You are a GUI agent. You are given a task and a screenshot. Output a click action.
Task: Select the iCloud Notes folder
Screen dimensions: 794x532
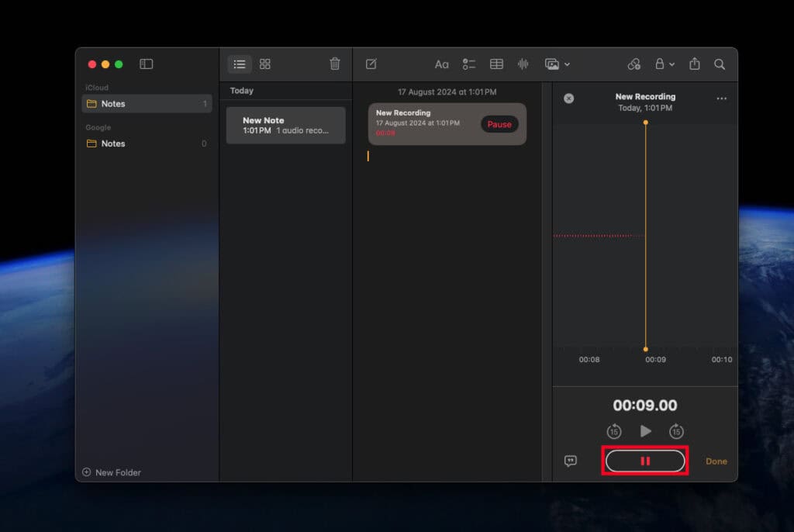[113, 103]
